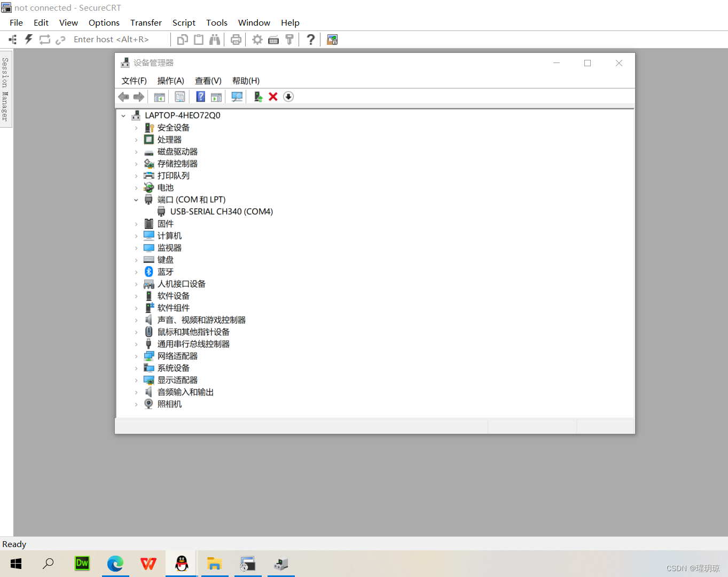Screen dimensions: 728x577
Task: Click Reconnect toolbar icon in SecureCRT
Action: click(x=45, y=40)
